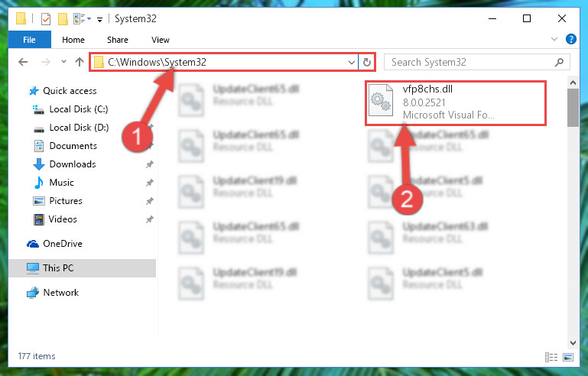The image size is (588, 376).
Task: Click the search magnifier icon
Action: (x=559, y=62)
